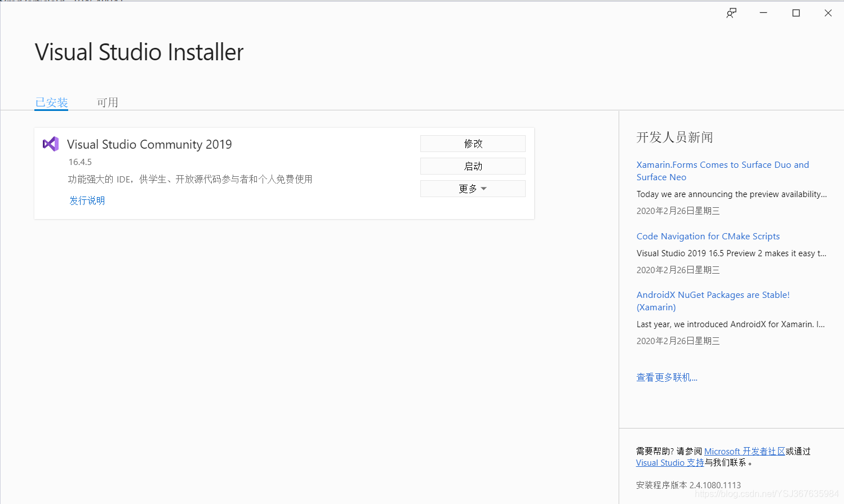Screen dimensions: 844x504
Task: Open Microsoft 开发者社区 link
Action: tap(745, 451)
